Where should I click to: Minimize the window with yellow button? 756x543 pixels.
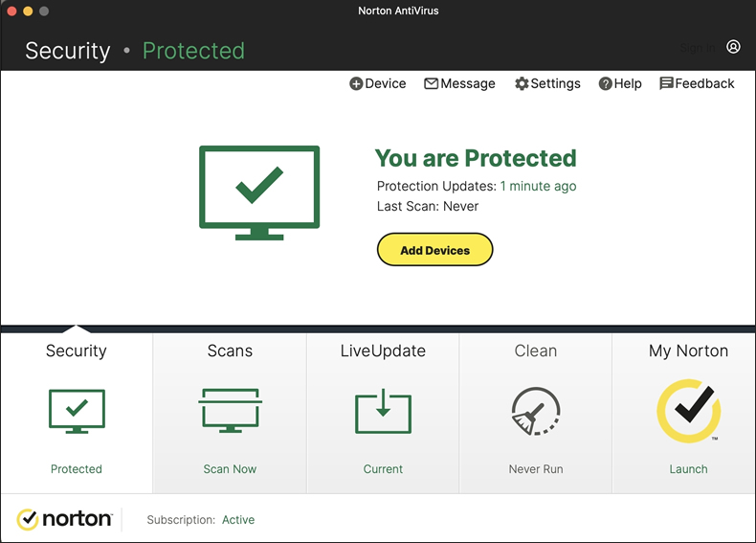tap(28, 11)
